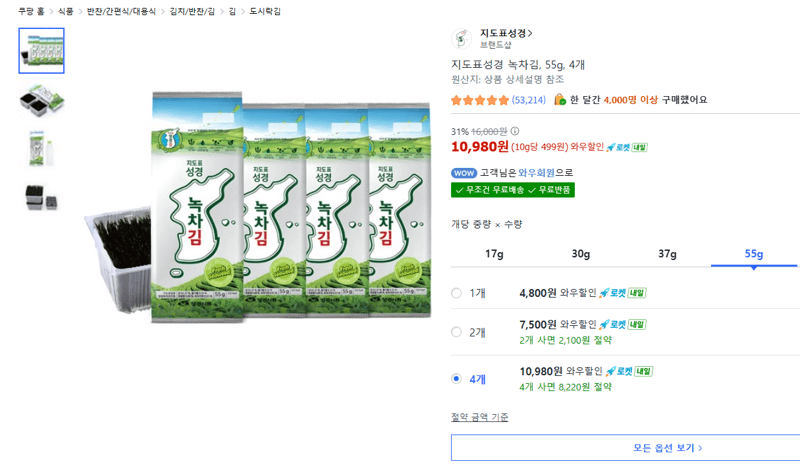This screenshot has width=800, height=474.
Task: Click the 무조건 무료배송 무료반품 green badge
Action: coord(513,190)
